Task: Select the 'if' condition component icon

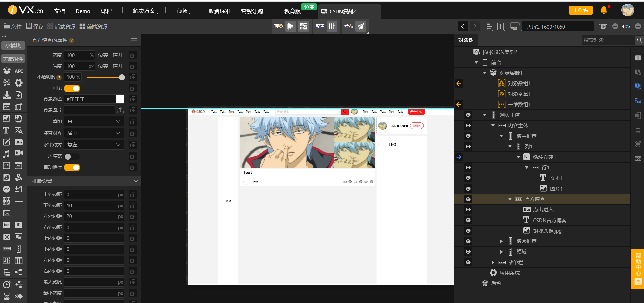Action: (x=18, y=225)
